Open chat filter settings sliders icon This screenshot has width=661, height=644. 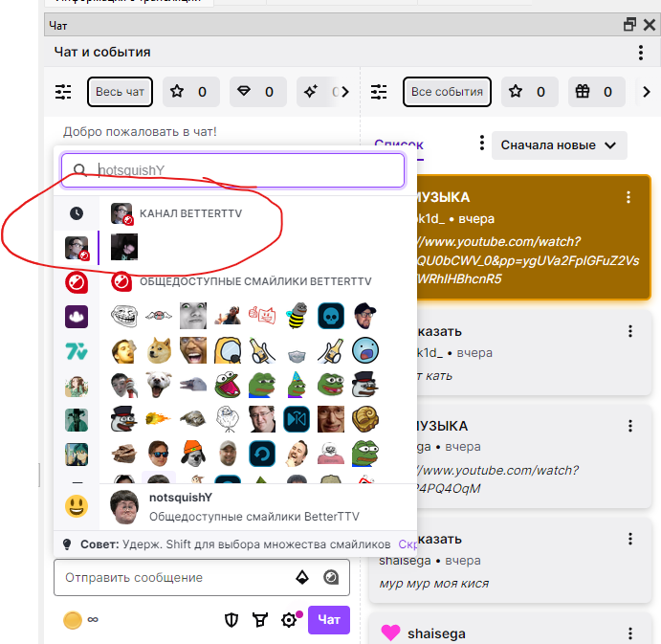(x=63, y=92)
